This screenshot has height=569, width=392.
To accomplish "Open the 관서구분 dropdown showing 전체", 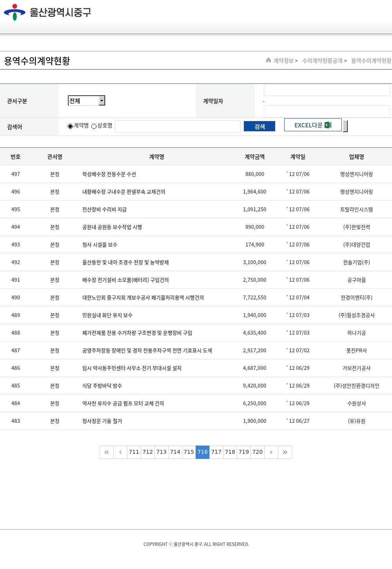I will click(87, 101).
